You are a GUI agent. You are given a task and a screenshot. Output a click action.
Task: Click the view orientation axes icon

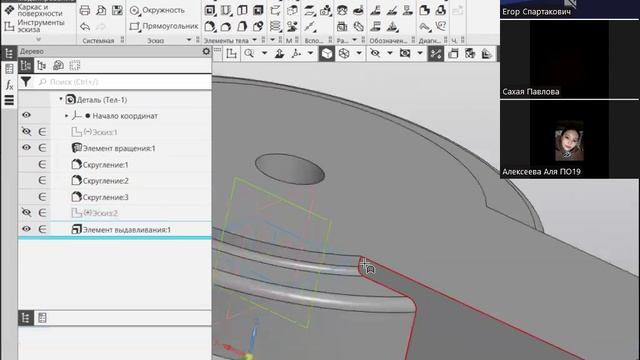coord(296,53)
